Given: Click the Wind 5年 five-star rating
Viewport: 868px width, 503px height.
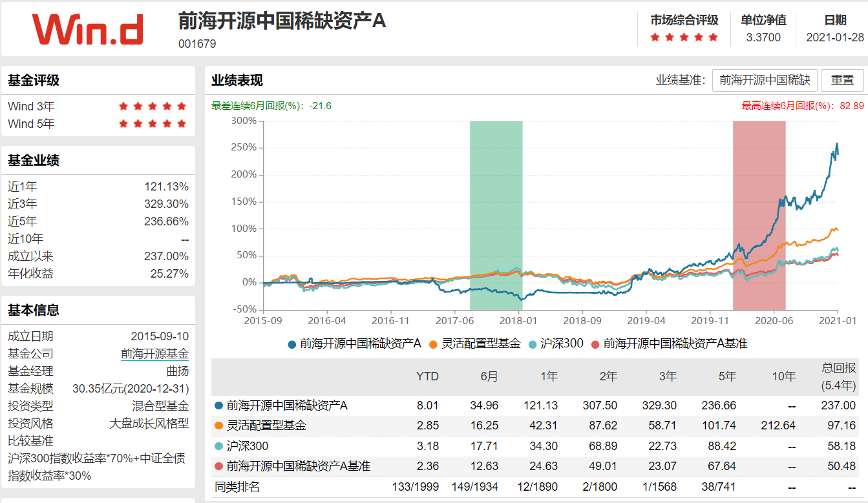Looking at the screenshot, I should pyautogui.click(x=153, y=122).
